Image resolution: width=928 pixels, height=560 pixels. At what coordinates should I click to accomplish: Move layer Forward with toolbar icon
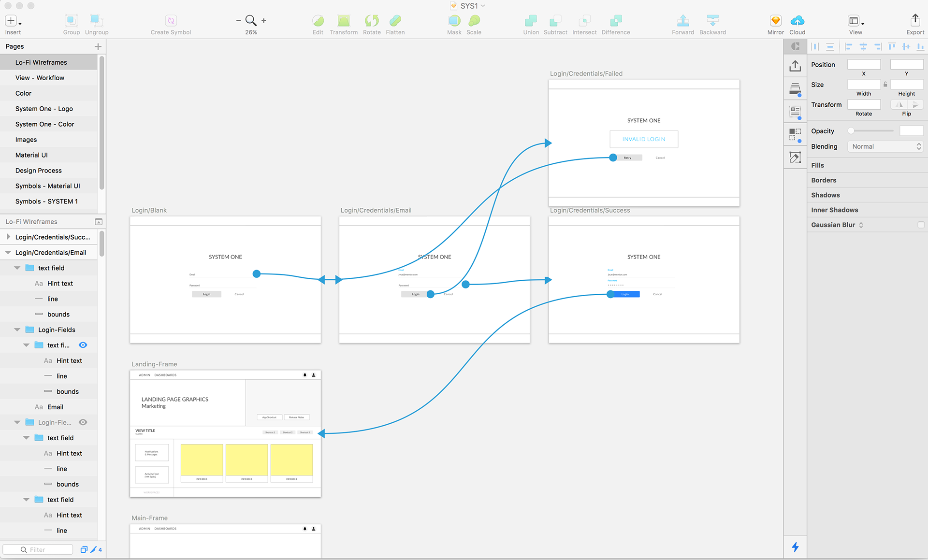[682, 21]
